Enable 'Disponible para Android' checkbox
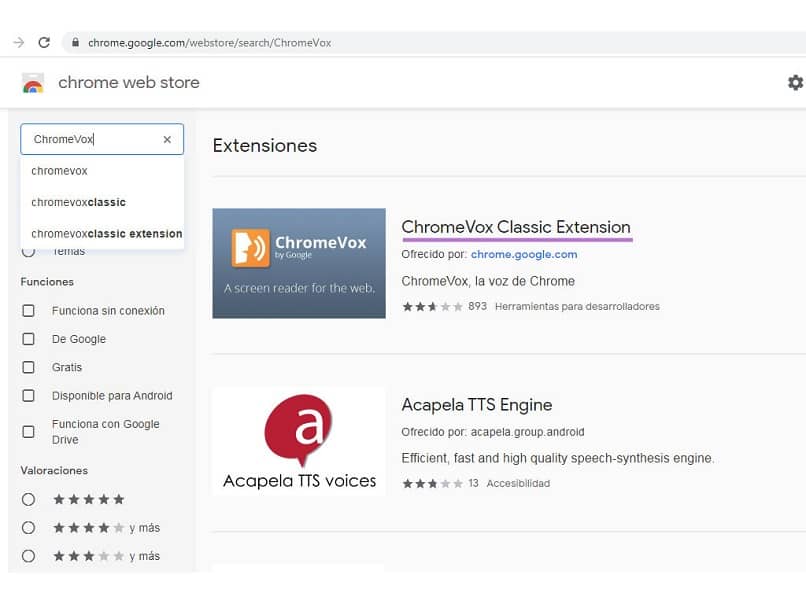This screenshot has width=806, height=604. tap(29, 395)
